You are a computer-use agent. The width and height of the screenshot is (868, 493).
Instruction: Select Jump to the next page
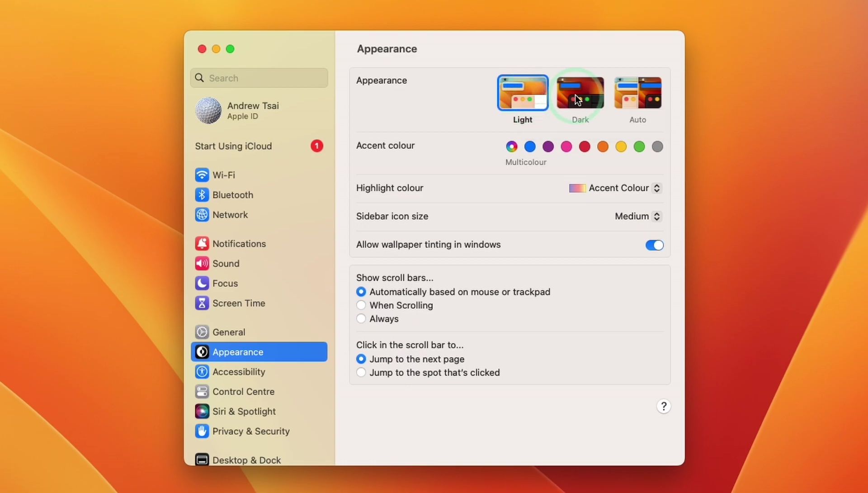pos(361,359)
